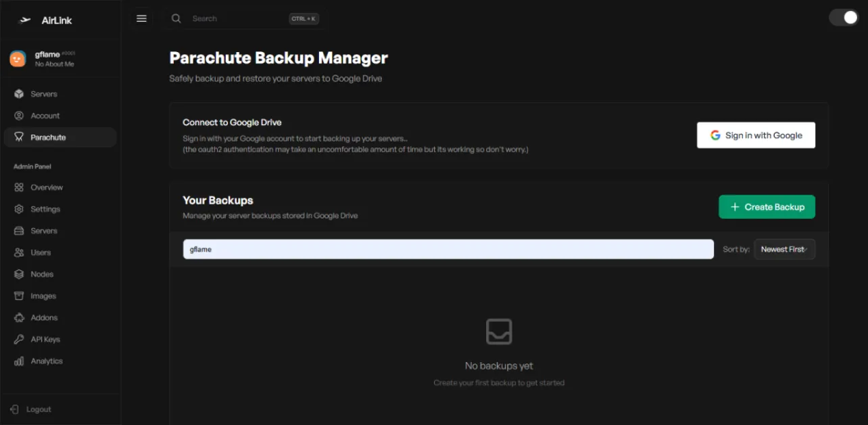The height and width of the screenshot is (425, 868).
Task: Click Logout at the sidebar bottom
Action: (38, 409)
